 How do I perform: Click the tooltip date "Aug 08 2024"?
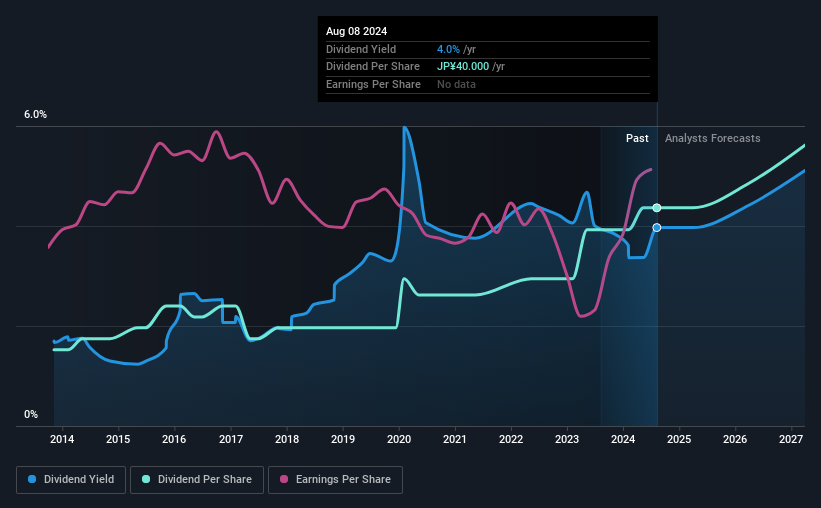pos(356,31)
